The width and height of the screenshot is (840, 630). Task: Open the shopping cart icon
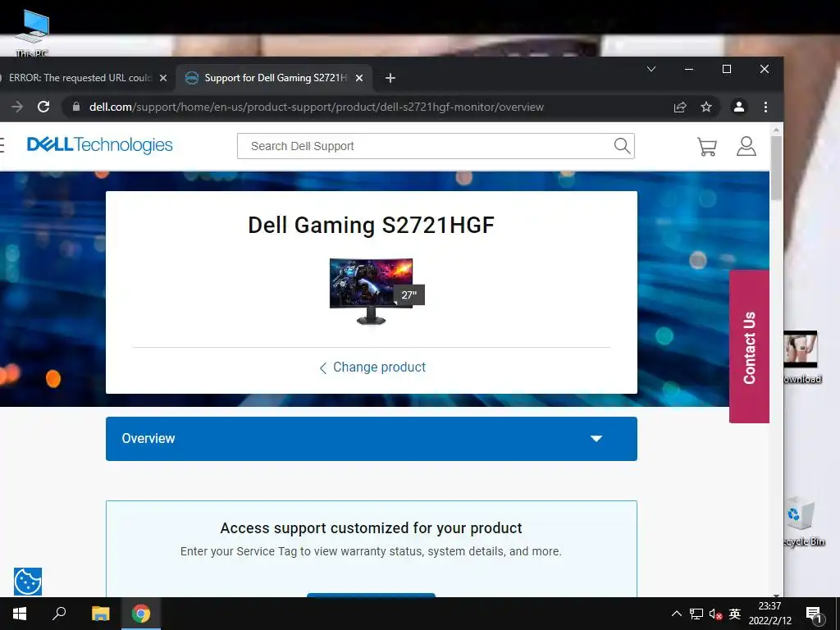tap(706, 146)
